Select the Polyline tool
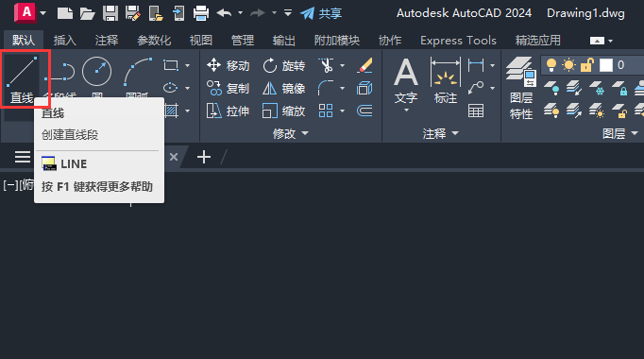The width and height of the screenshot is (644, 359). 60,73
